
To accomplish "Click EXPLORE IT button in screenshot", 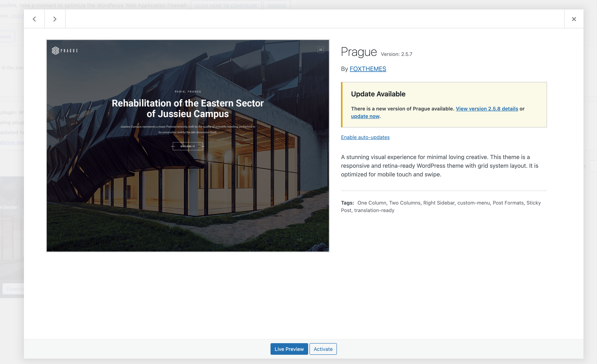I will pos(188,146).
